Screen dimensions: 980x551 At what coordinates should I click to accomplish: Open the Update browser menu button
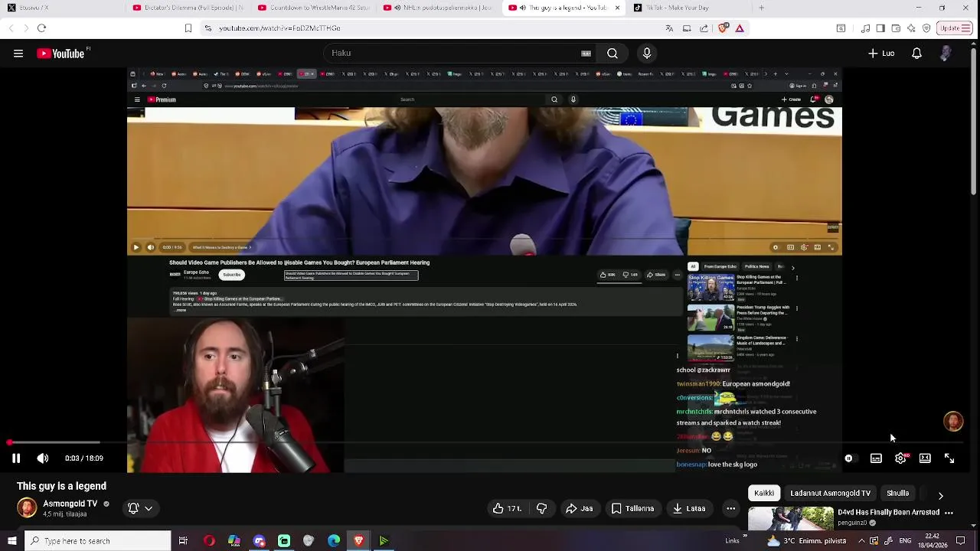[955, 28]
